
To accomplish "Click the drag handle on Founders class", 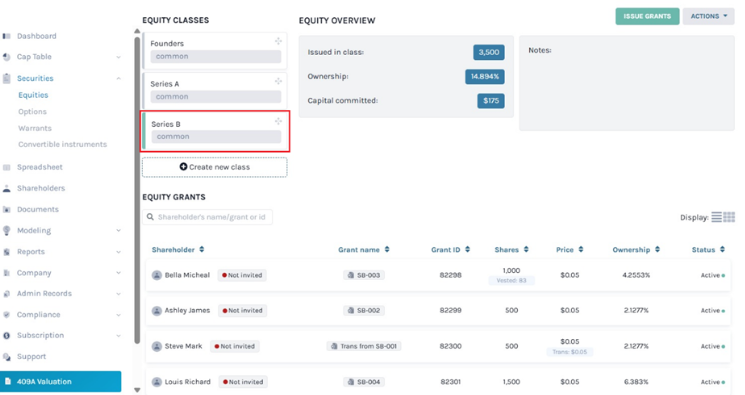I will [278, 41].
